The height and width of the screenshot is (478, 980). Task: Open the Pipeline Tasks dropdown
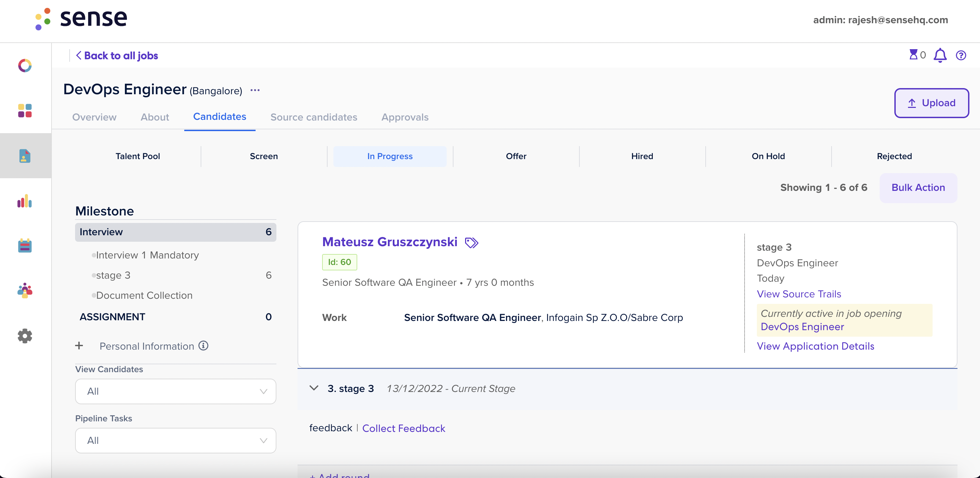tap(175, 440)
